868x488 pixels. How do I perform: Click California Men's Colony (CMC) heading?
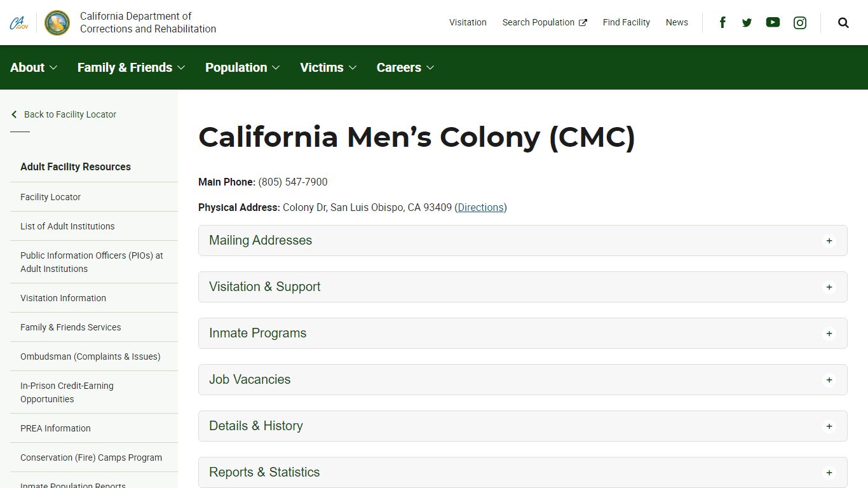416,137
